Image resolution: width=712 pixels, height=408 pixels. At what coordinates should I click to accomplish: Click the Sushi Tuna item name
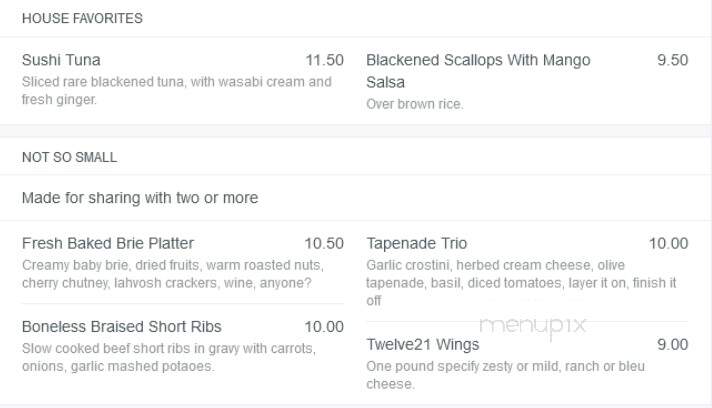tap(61, 60)
